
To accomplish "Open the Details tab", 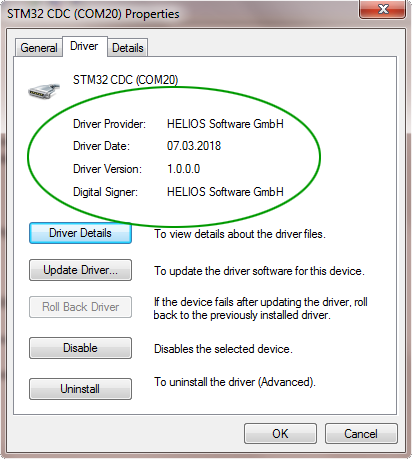I will tap(128, 48).
